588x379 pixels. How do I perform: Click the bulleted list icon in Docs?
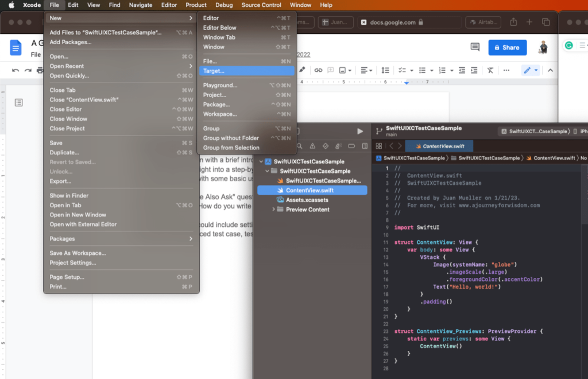point(422,70)
